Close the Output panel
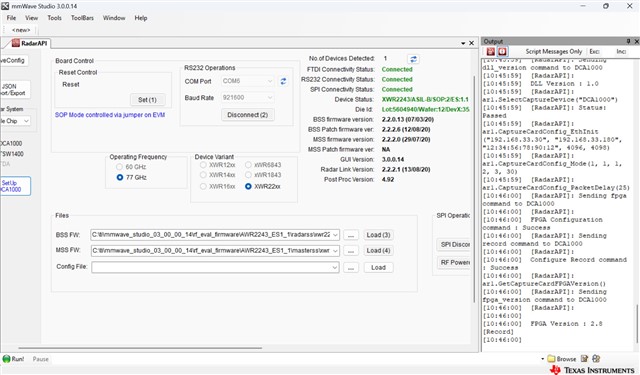640x375 pixels. point(636,41)
